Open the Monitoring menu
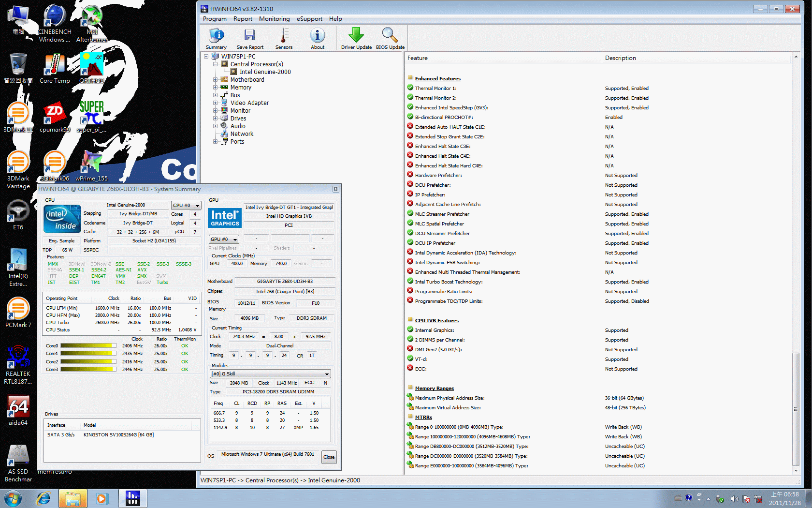Screen dimensions: 812x508 coord(274,19)
